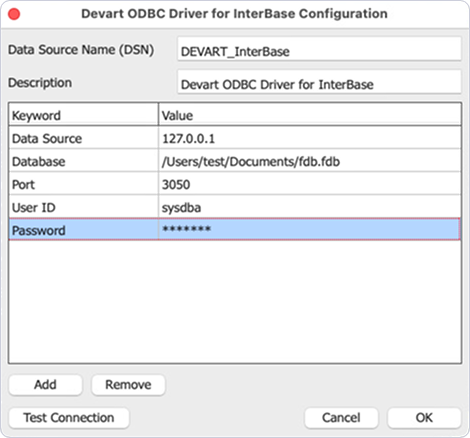Run Test Connection
This screenshot has height=438, width=470.
69,418
